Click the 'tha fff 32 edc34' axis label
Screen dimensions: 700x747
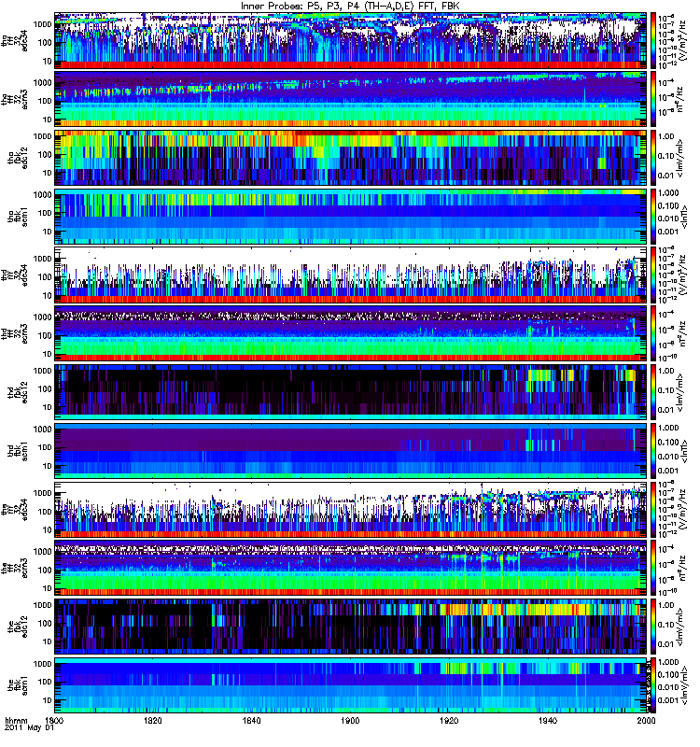(14, 40)
